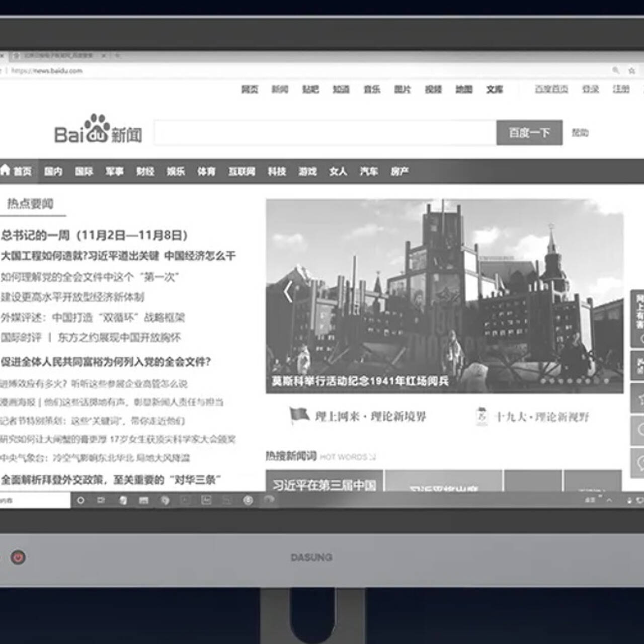Go to 首页 via the home icon

pos(6,171)
